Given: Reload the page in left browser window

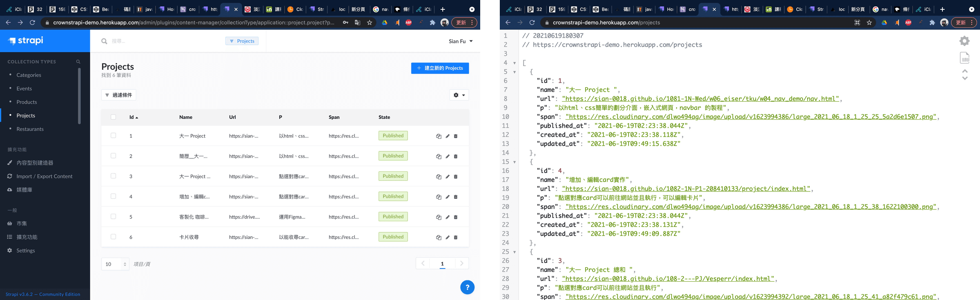Looking at the screenshot, I should coord(32,22).
